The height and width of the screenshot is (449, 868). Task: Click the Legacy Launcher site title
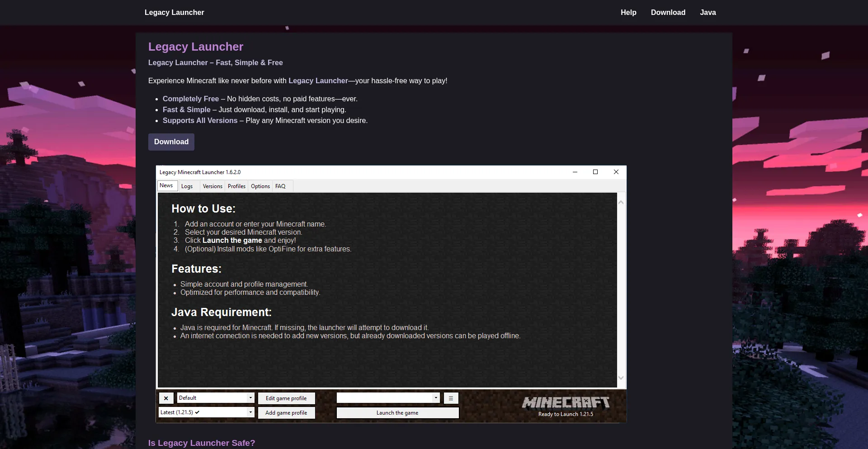point(174,12)
